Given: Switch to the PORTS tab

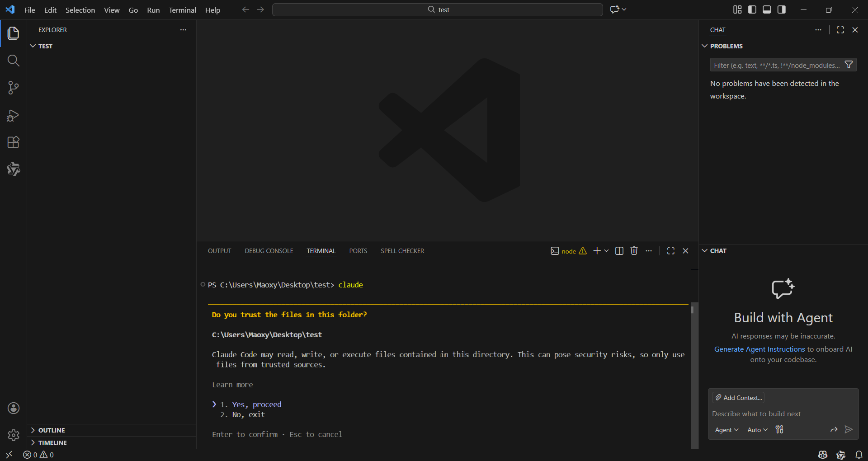Looking at the screenshot, I should click(x=358, y=251).
